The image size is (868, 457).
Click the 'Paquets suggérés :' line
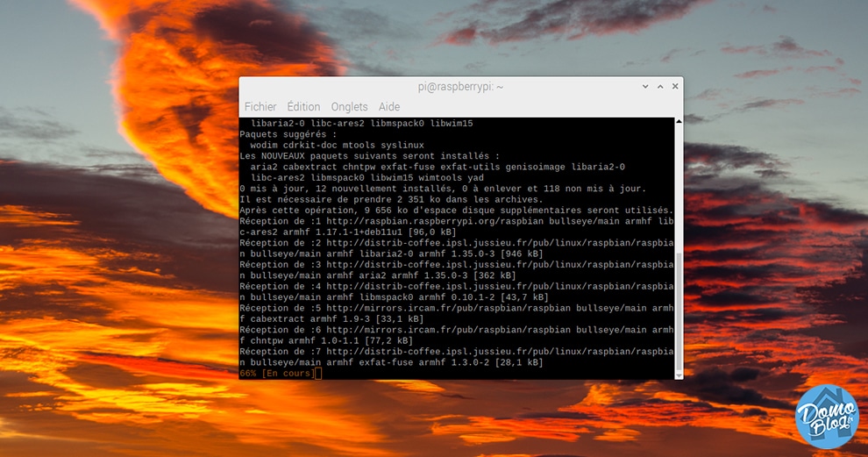pyautogui.click(x=288, y=134)
